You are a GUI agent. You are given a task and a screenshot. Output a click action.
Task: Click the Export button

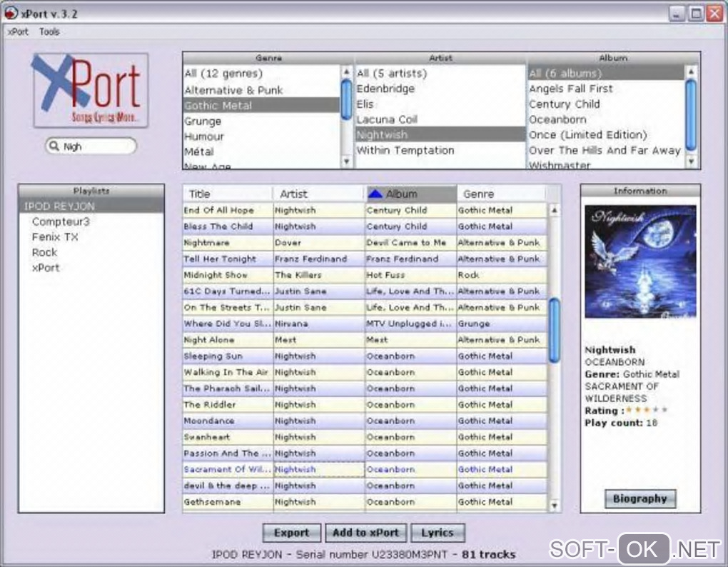pyautogui.click(x=291, y=533)
